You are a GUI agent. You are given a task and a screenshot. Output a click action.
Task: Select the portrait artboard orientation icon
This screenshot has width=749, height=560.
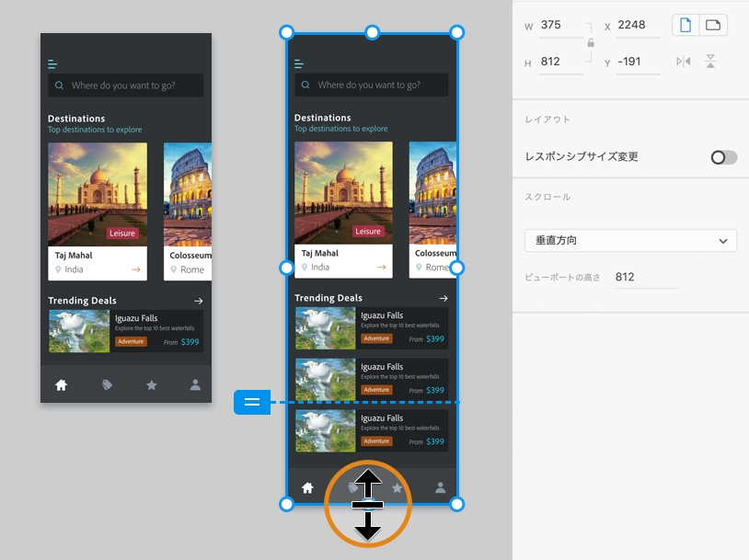pyautogui.click(x=683, y=25)
